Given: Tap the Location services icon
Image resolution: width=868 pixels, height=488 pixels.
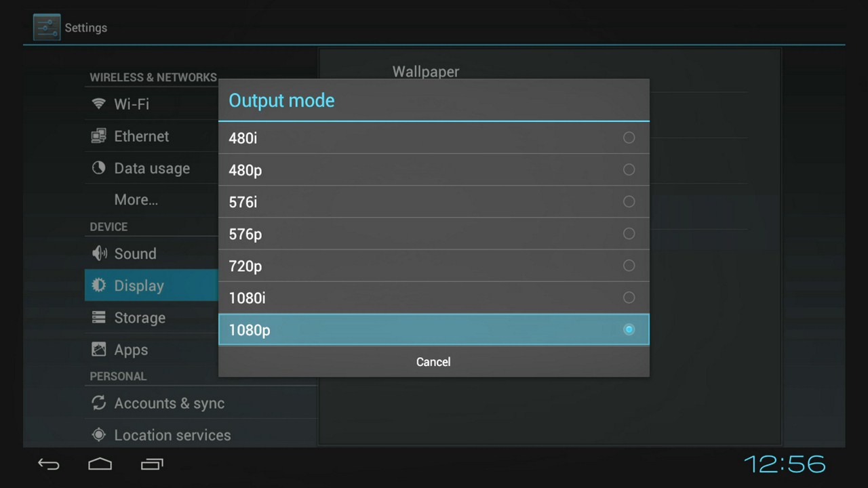Looking at the screenshot, I should pos(99,435).
